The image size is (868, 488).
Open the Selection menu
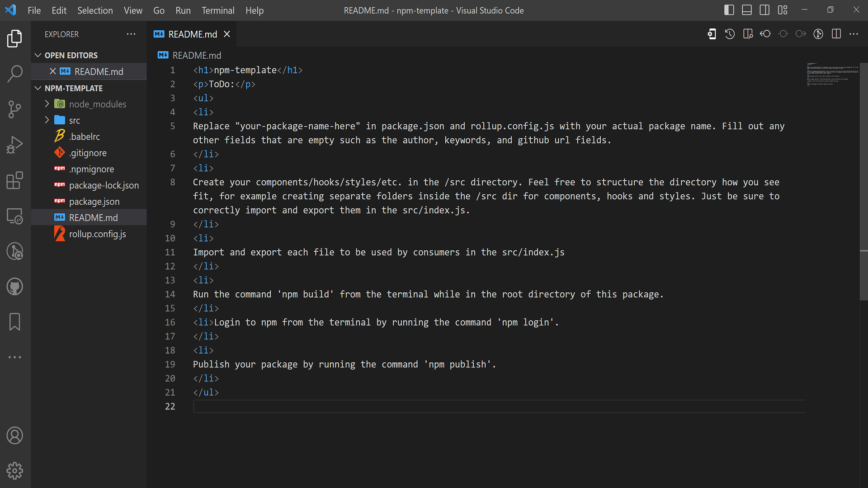point(95,10)
